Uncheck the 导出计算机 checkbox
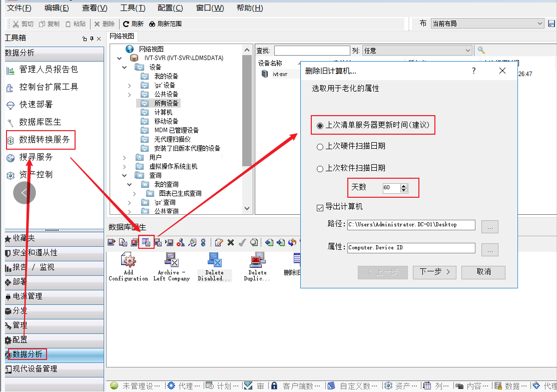This screenshot has height=392, width=557. click(x=320, y=207)
